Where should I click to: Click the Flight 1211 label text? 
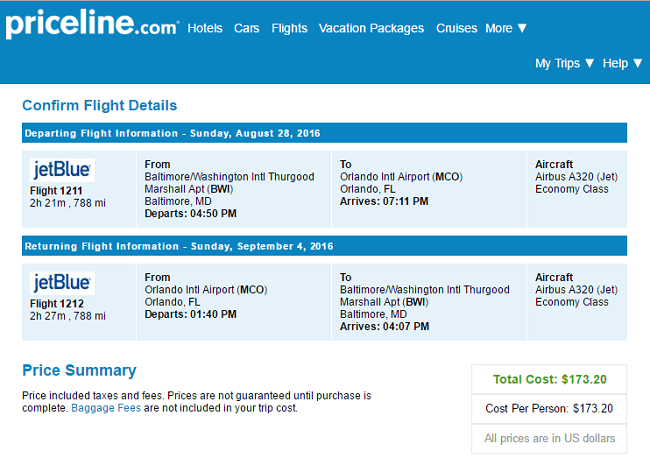coord(56,191)
